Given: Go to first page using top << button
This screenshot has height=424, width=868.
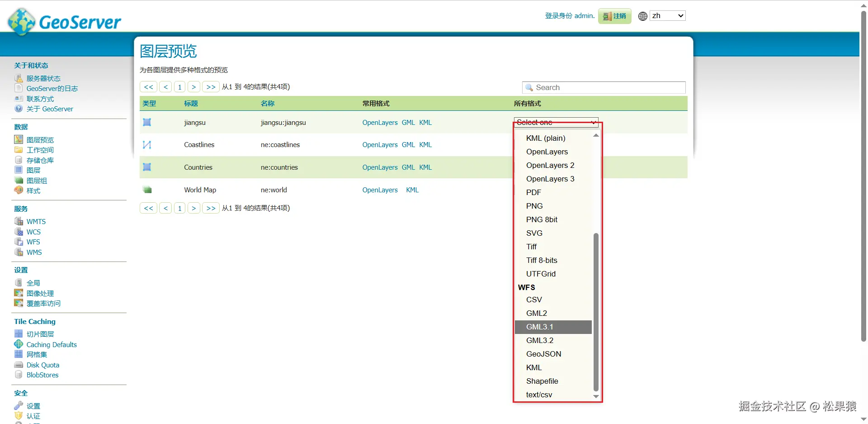Looking at the screenshot, I should 149,87.
